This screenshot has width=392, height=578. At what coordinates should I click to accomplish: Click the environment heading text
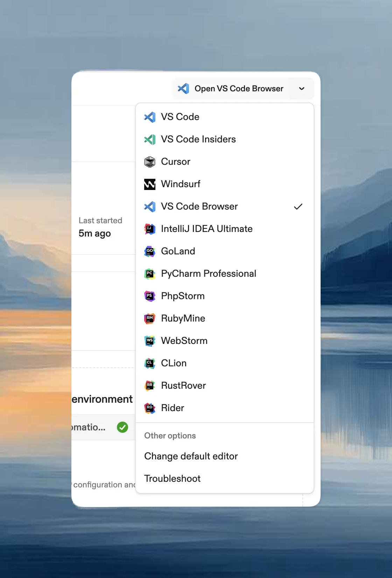(102, 399)
